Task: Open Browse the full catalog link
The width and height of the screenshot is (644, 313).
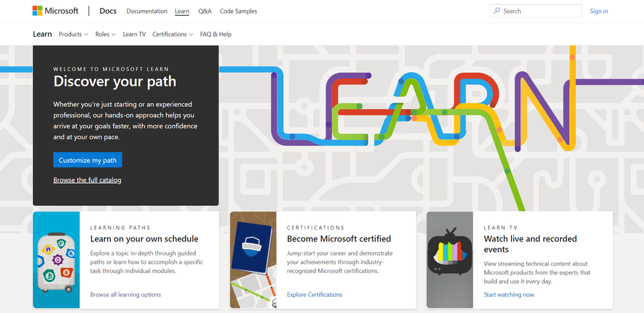Action: pyautogui.click(x=87, y=180)
